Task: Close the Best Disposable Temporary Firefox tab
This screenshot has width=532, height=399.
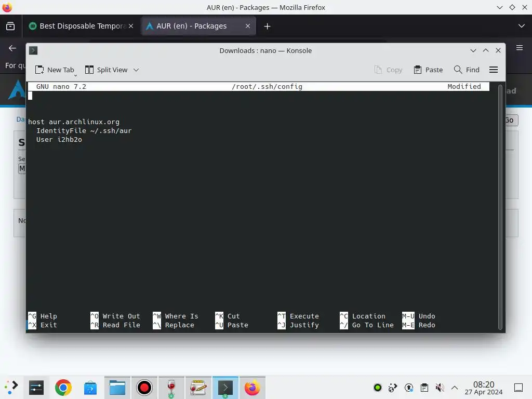Action: pyautogui.click(x=131, y=26)
